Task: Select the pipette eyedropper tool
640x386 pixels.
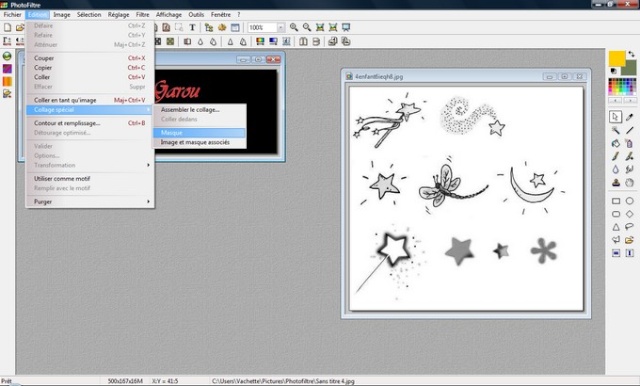Action: tap(629, 117)
